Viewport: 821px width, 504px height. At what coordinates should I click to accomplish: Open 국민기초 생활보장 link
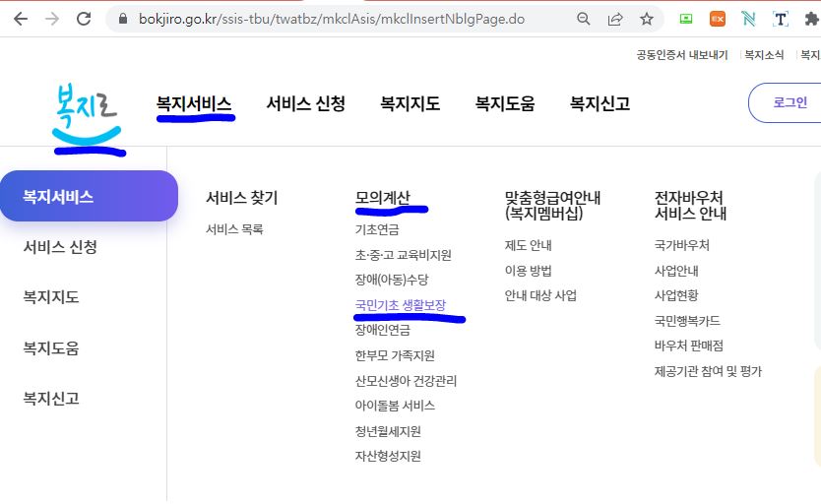coord(401,304)
